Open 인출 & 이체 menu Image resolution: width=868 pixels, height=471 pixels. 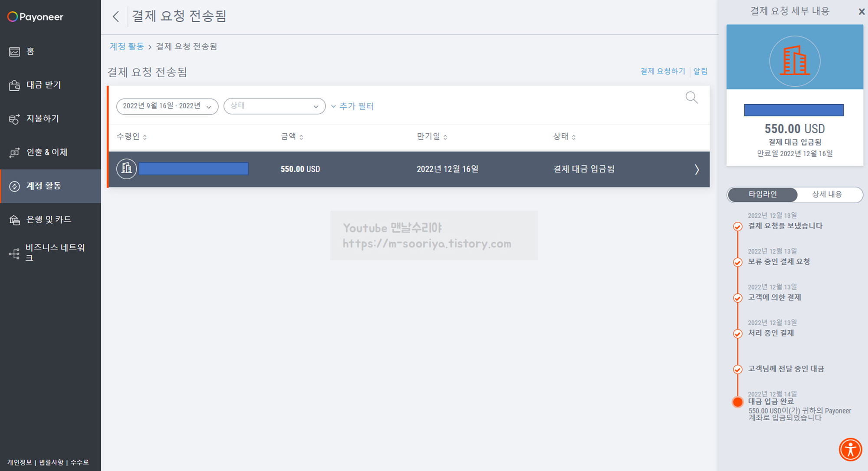(x=46, y=152)
